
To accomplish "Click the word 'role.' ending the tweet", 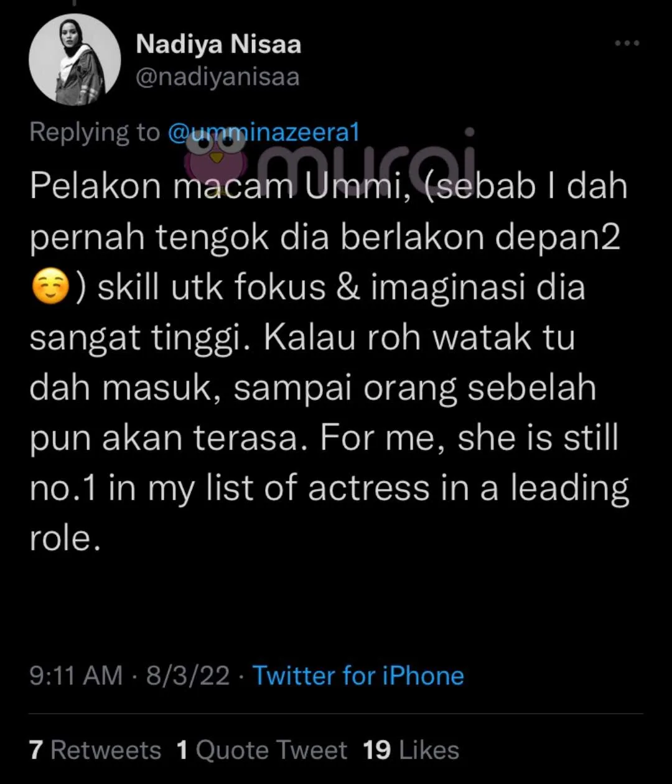I will (x=65, y=539).
